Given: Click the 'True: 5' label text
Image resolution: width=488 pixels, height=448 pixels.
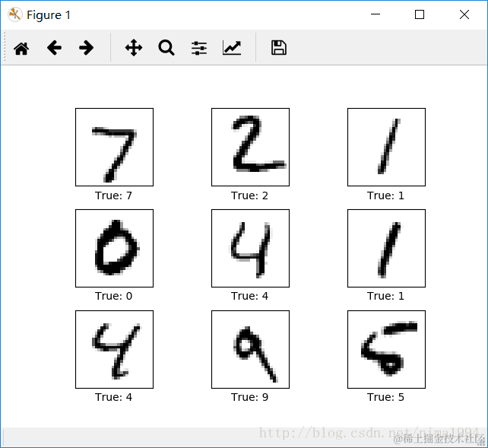Looking at the screenshot, I should point(385,397).
